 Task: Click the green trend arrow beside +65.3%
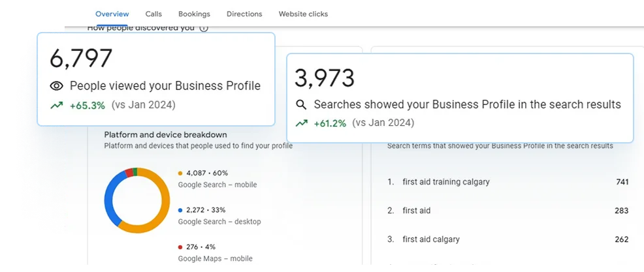click(57, 105)
